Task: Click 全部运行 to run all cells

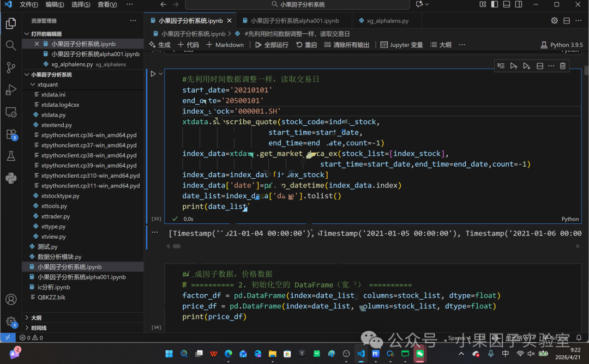Action: pyautogui.click(x=272, y=45)
